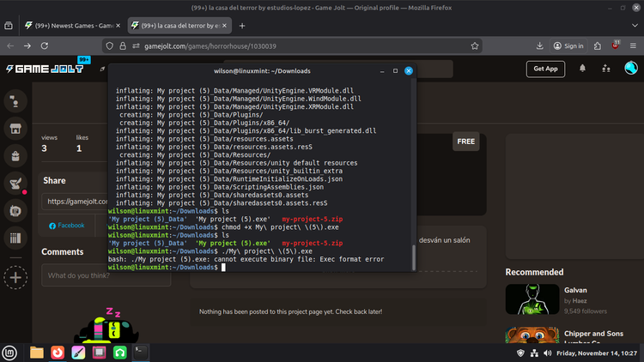Close the Newest Games tab
644x362 pixels.
click(118, 26)
